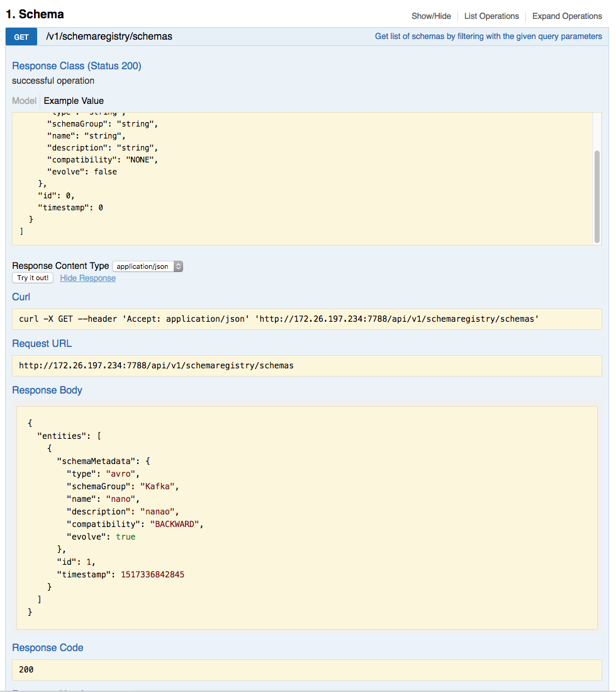Click the 1. Schema section heading
Viewport: 616px width, 692px height.
(35, 14)
